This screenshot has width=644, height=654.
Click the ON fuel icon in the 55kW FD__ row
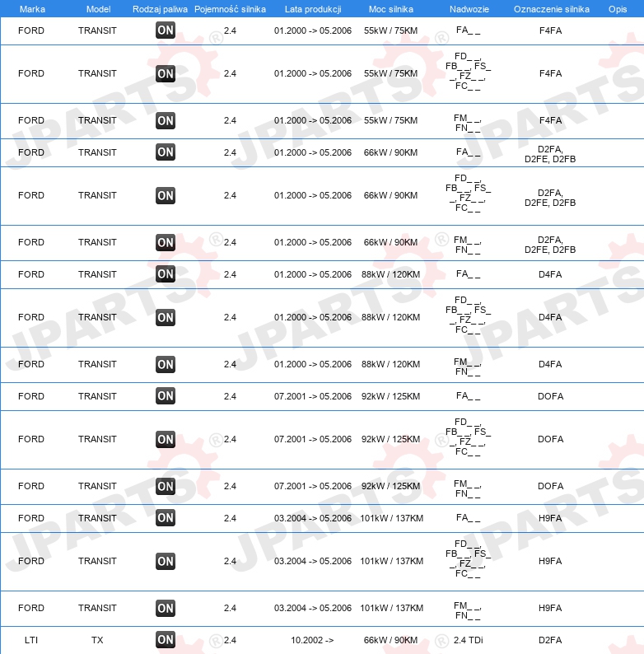[x=166, y=73]
